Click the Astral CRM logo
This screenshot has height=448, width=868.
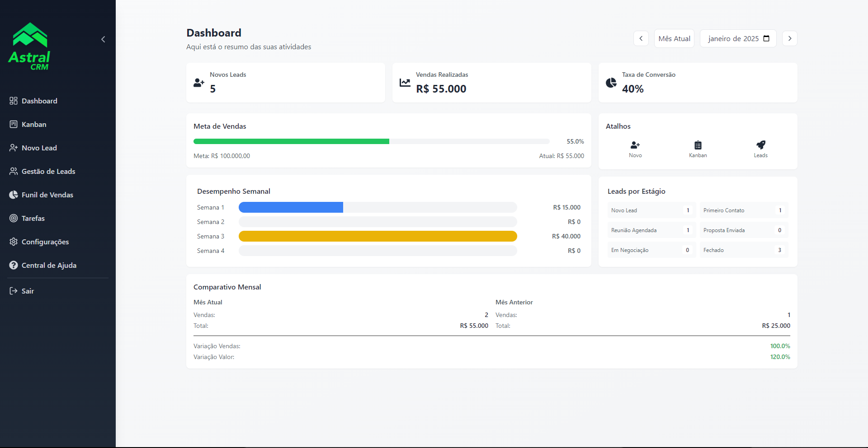(30, 47)
